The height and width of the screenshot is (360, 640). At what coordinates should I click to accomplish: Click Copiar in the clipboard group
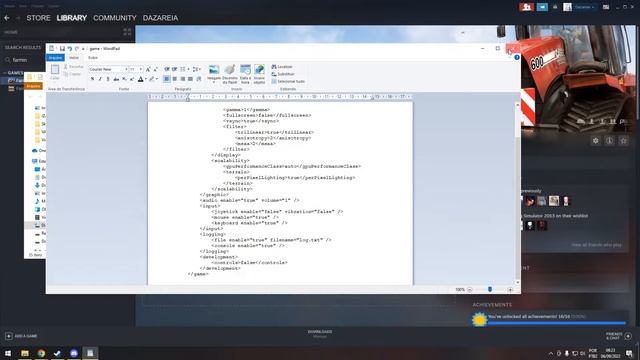73,74
